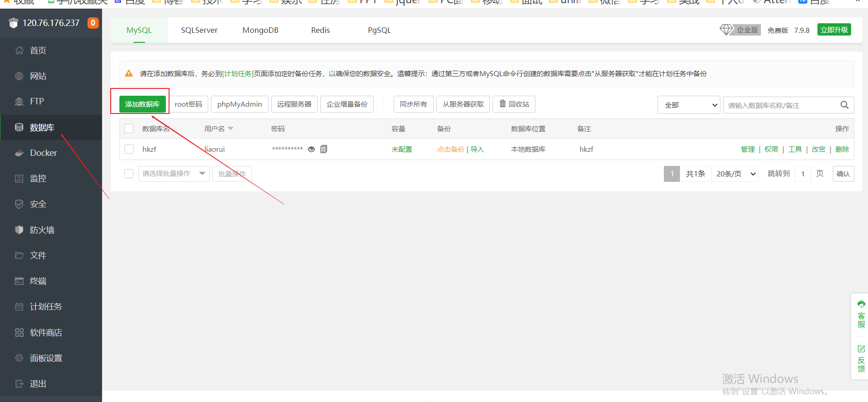This screenshot has width=868, height=402.
Task: Show the hkzf password with the eye icon
Action: coord(311,149)
